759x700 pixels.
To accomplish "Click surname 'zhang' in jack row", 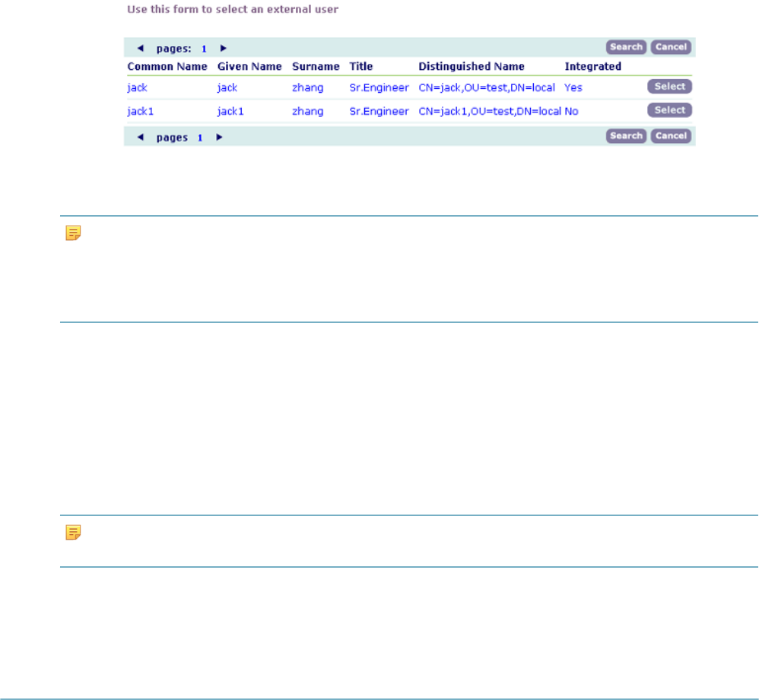I will pos(308,87).
